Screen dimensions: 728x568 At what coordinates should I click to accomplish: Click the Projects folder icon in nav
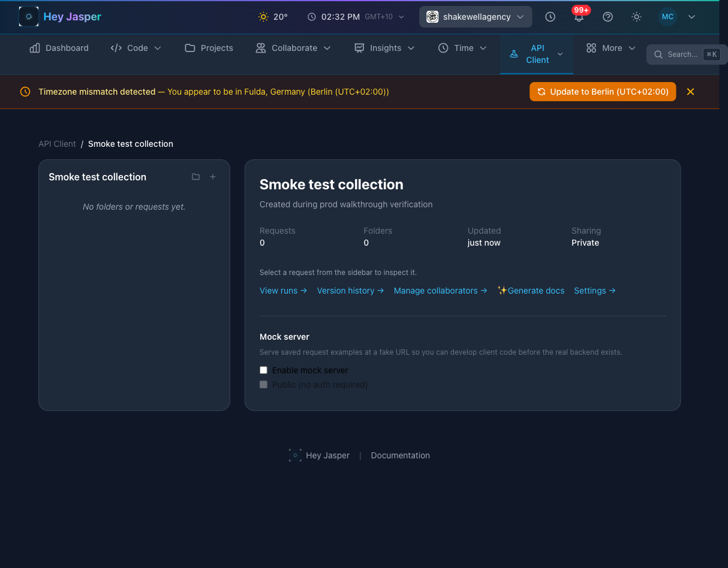(x=190, y=48)
